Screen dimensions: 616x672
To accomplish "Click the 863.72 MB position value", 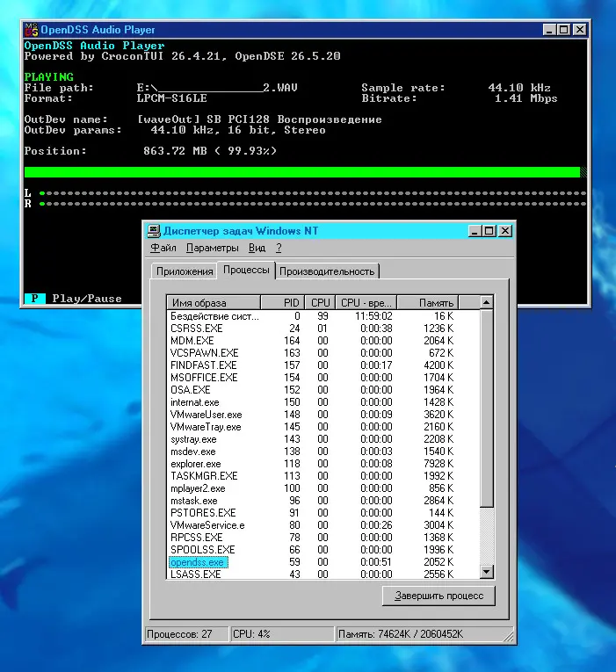I will [175, 151].
